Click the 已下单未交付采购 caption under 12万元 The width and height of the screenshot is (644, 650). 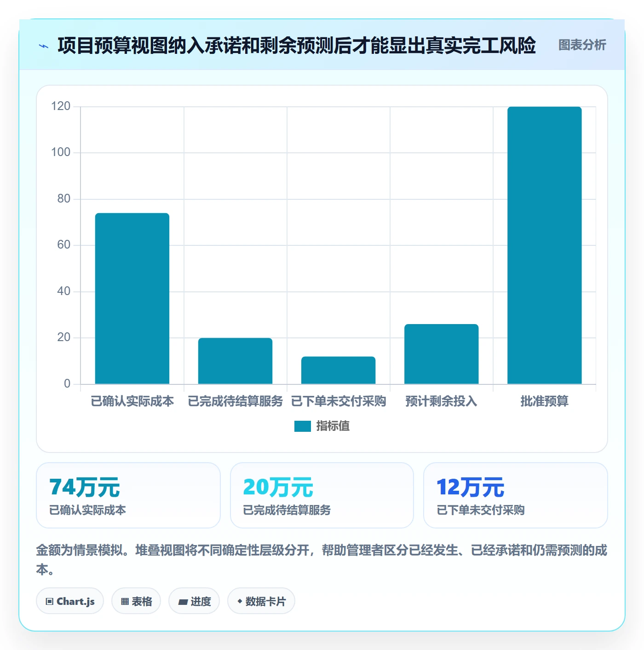coord(481,510)
